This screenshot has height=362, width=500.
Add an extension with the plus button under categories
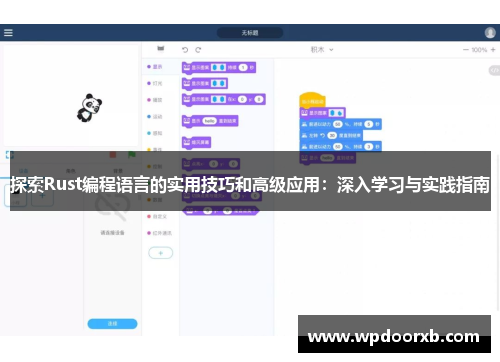[x=161, y=253]
